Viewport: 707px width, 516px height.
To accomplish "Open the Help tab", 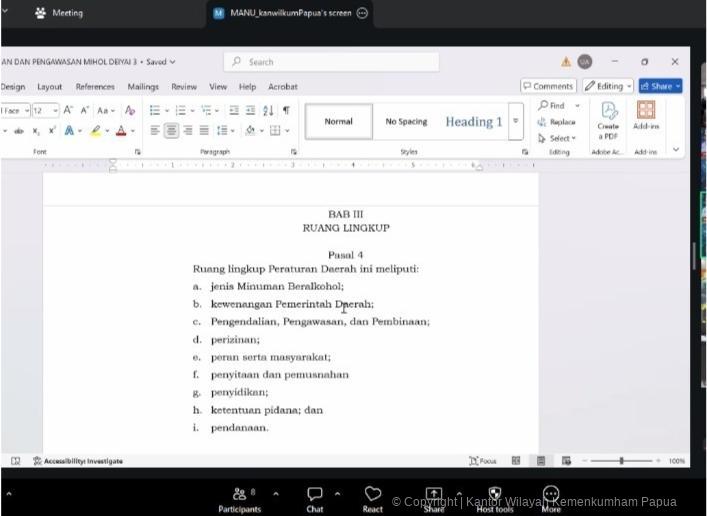I will click(x=247, y=87).
